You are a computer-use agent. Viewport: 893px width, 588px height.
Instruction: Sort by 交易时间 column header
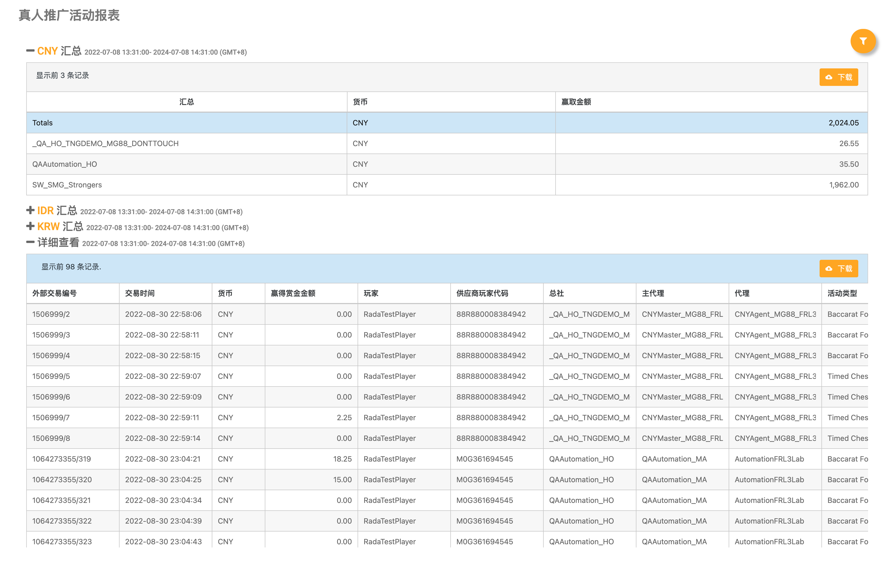click(x=140, y=293)
